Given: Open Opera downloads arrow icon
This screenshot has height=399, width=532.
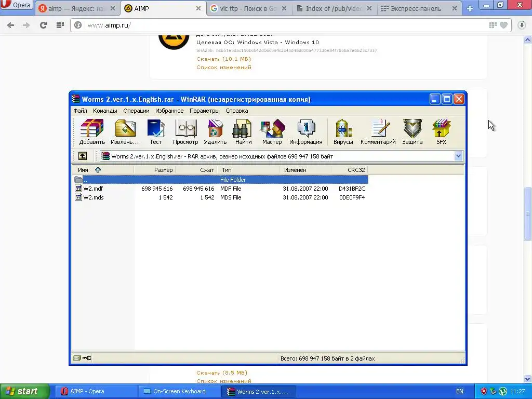Looking at the screenshot, I should tap(522, 25).
